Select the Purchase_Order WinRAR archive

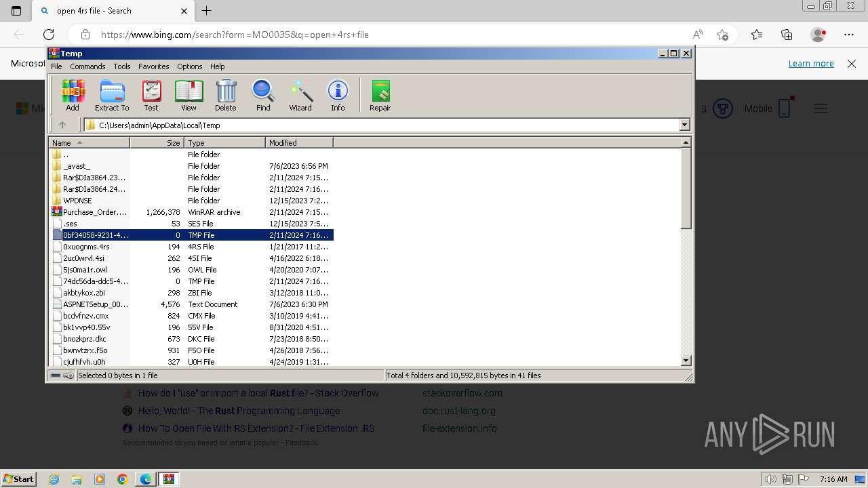pyautogui.click(x=191, y=212)
